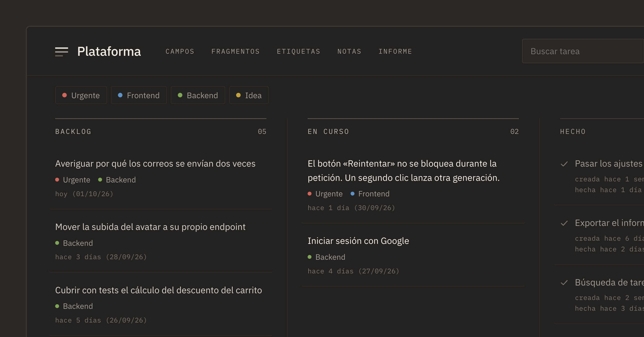The image size is (644, 337).
Task: Click the Backlog count '05'
Action: coord(262,132)
